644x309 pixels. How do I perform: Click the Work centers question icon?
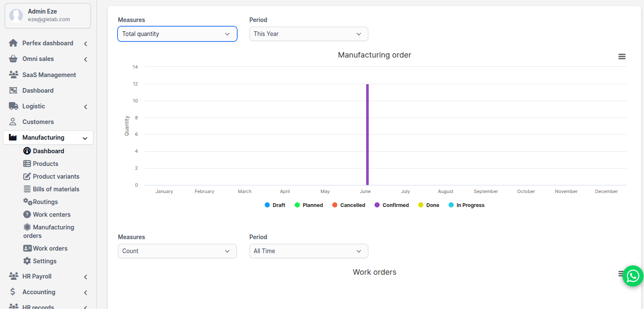(27, 215)
